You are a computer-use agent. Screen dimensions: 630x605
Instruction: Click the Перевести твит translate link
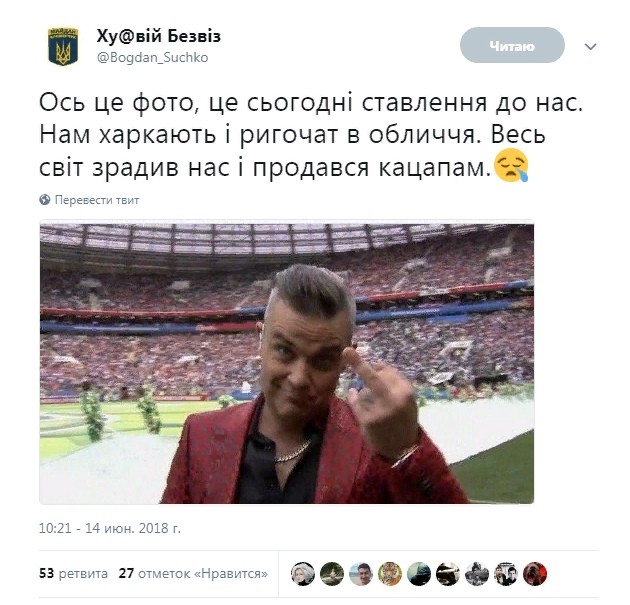[97, 200]
